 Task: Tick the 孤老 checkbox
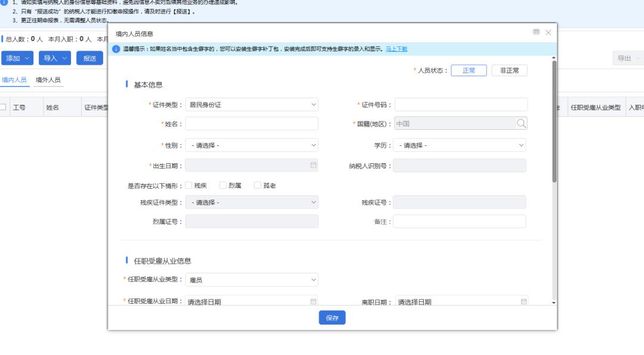point(258,185)
